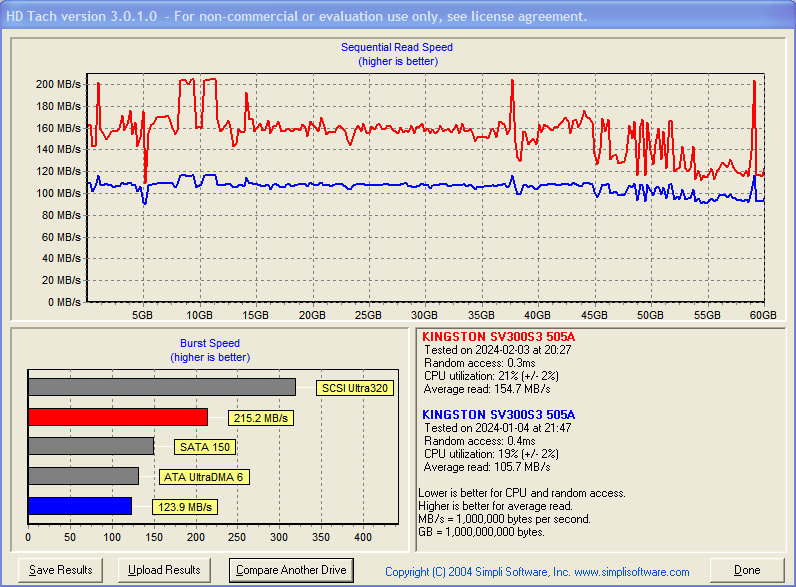Click the ATA UltraDMA 6 yellow label

click(204, 477)
